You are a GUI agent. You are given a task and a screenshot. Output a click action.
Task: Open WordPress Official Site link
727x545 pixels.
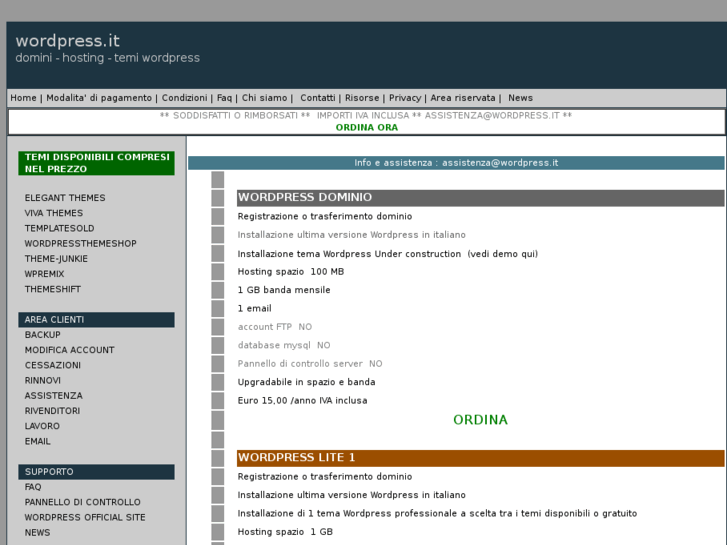85,517
